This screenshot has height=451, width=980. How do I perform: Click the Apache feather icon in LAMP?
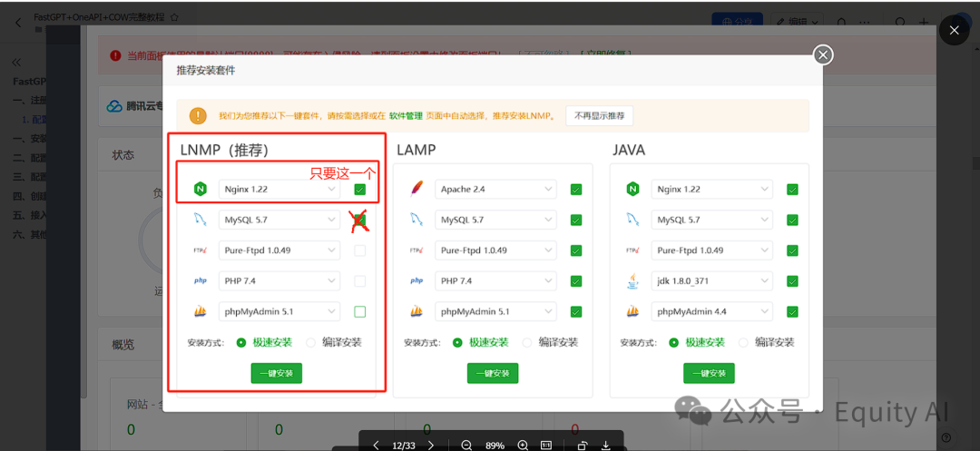pos(416,189)
